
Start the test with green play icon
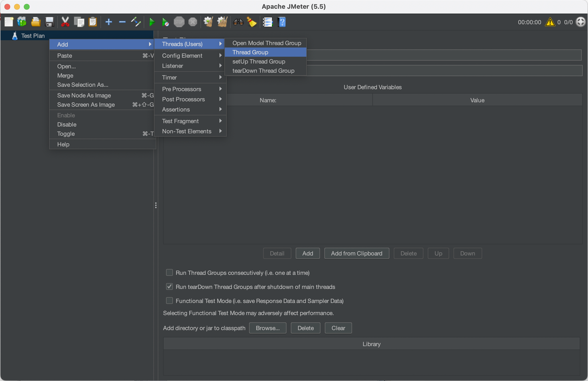click(x=152, y=22)
